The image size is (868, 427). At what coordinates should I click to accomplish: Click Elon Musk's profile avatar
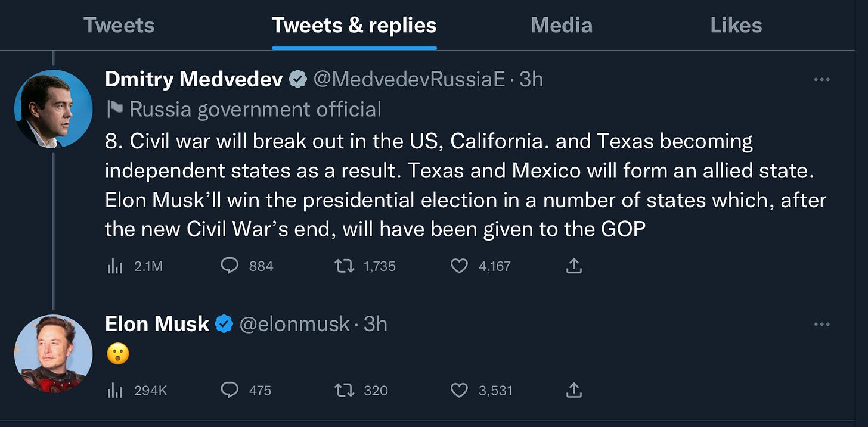[x=53, y=354]
